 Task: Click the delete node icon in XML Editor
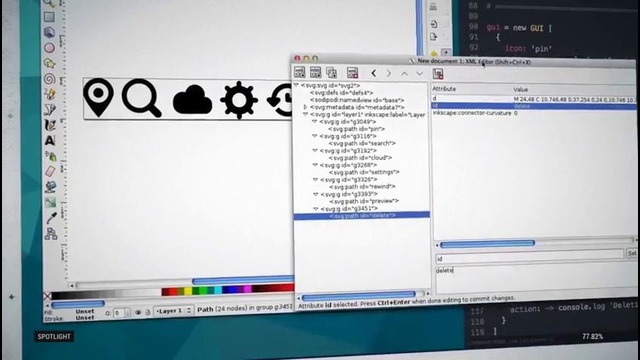[352, 73]
